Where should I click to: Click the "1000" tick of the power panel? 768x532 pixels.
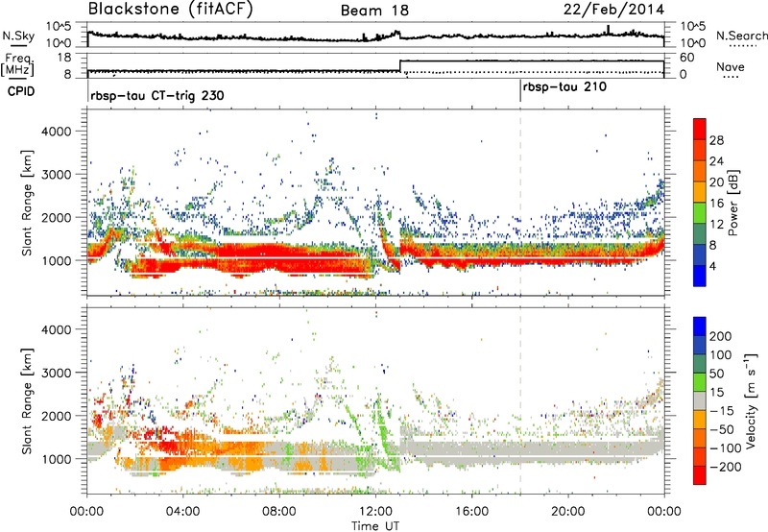pyautogui.click(x=56, y=260)
